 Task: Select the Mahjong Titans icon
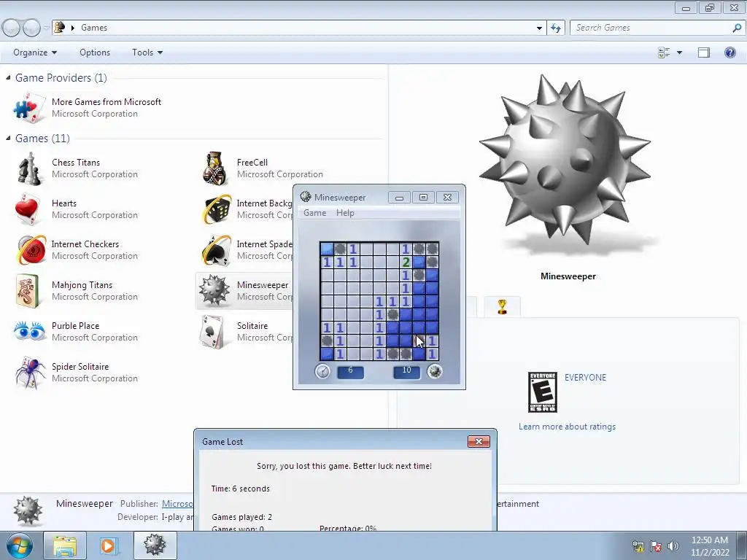27,290
